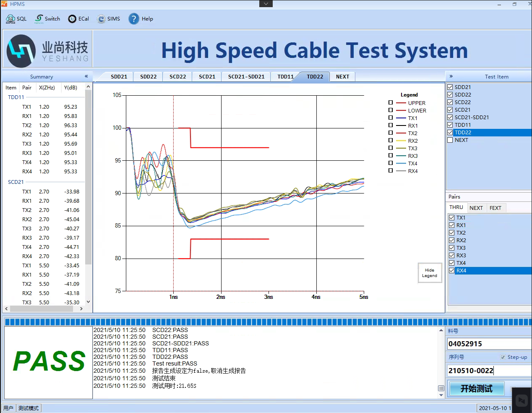
Task: Click Summary list scroll down arrow
Action: pos(88,302)
